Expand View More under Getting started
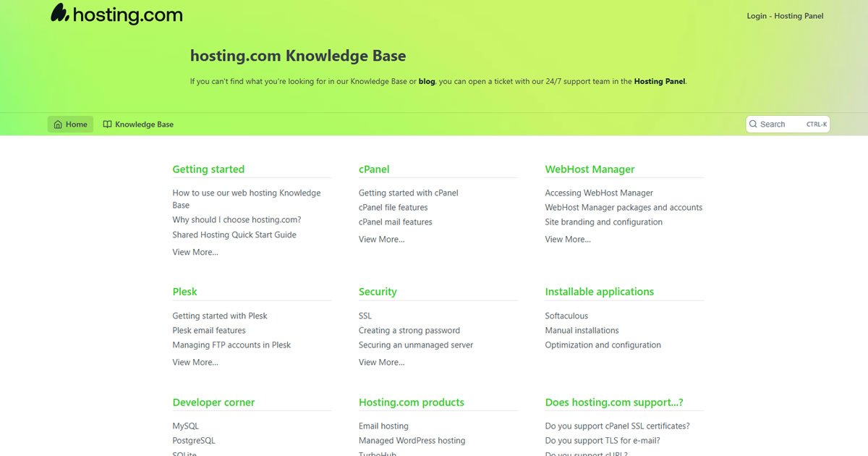This screenshot has width=868, height=456. [x=195, y=253]
